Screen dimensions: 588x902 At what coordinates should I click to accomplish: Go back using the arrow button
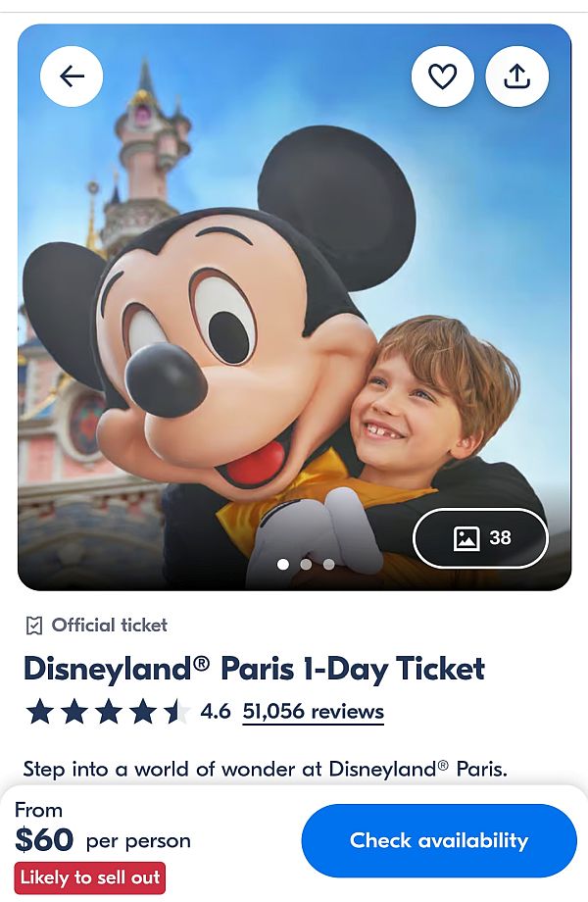tap(72, 76)
